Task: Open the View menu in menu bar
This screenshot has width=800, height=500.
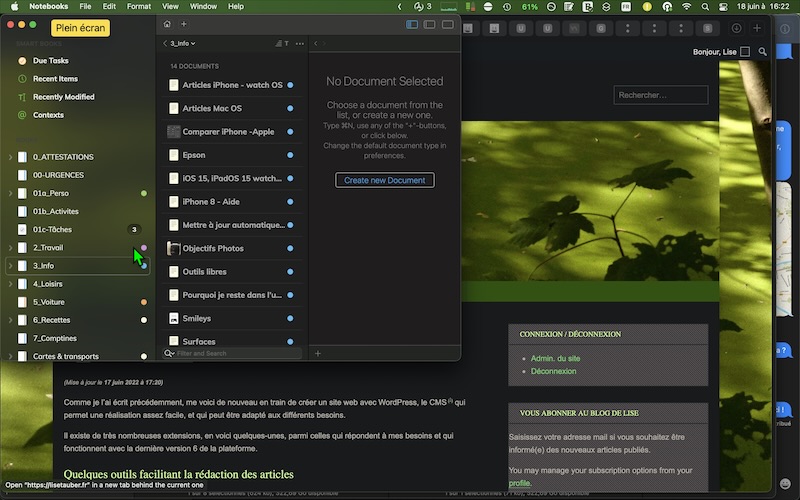Action: click(170, 6)
